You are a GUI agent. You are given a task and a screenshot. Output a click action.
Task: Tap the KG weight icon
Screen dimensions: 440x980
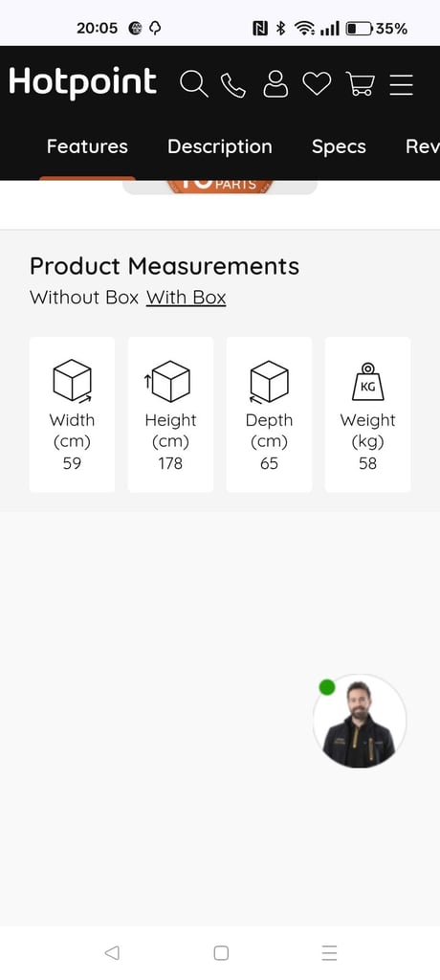[x=367, y=381]
